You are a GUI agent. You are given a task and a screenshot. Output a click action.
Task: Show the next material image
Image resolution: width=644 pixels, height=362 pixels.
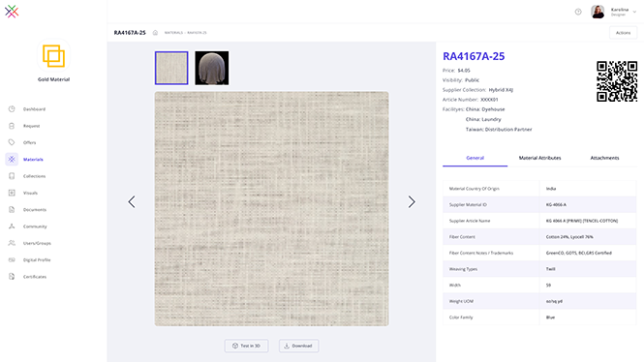[x=412, y=201]
